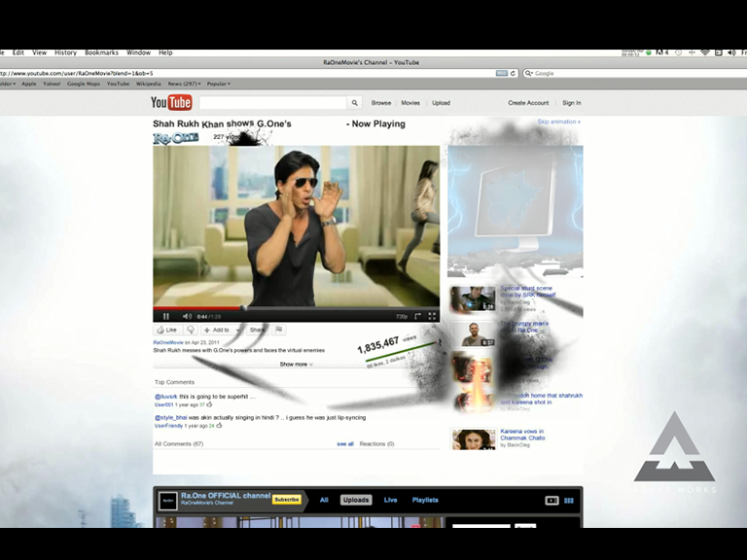Open the Edit menu
747x560 pixels.
pyautogui.click(x=18, y=52)
